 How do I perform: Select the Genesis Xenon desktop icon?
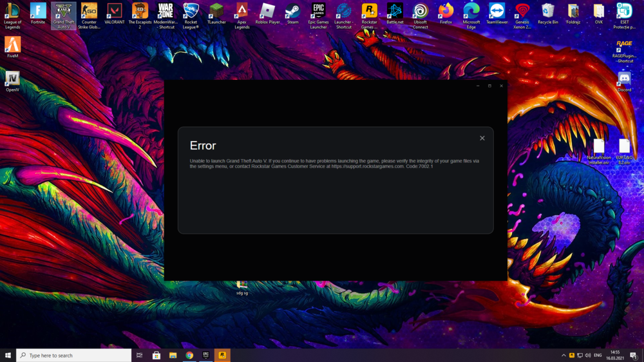coord(522,15)
